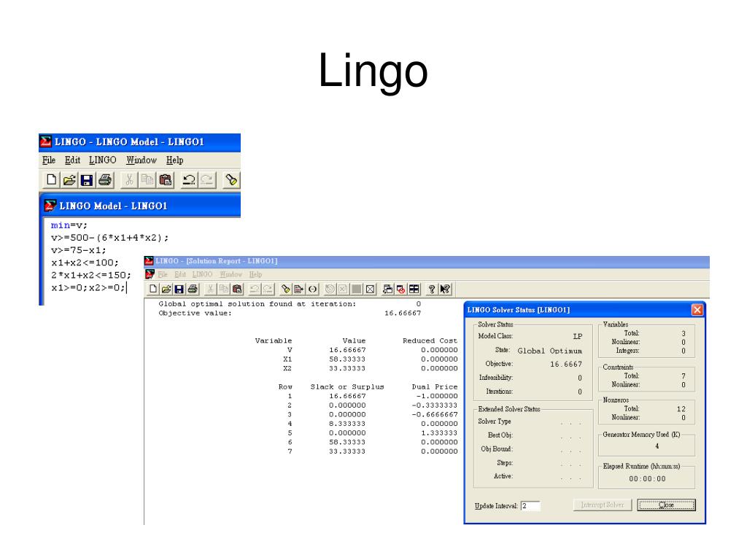
Task: Click Objective value 16.66667 in report
Action: [x=403, y=314]
